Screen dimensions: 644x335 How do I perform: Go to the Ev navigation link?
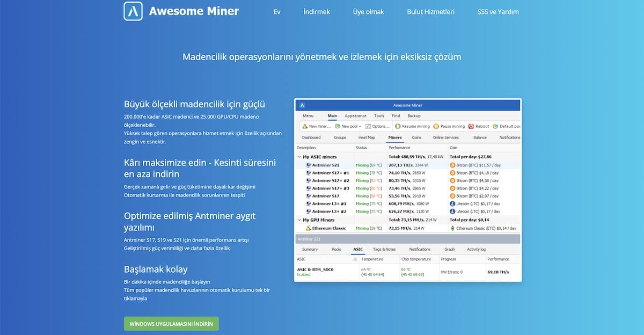pyautogui.click(x=277, y=12)
